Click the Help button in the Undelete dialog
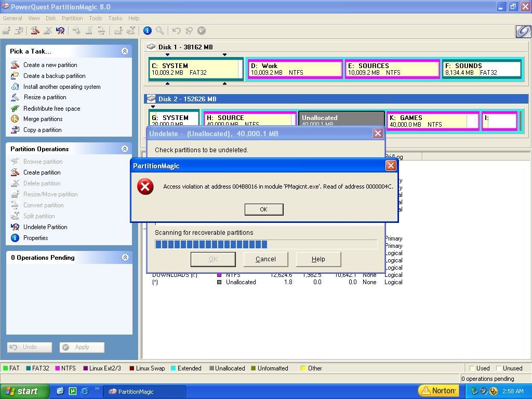 pyautogui.click(x=318, y=259)
